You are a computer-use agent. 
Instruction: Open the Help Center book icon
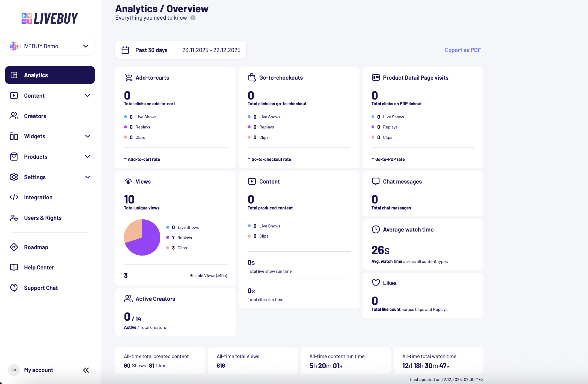(x=14, y=267)
